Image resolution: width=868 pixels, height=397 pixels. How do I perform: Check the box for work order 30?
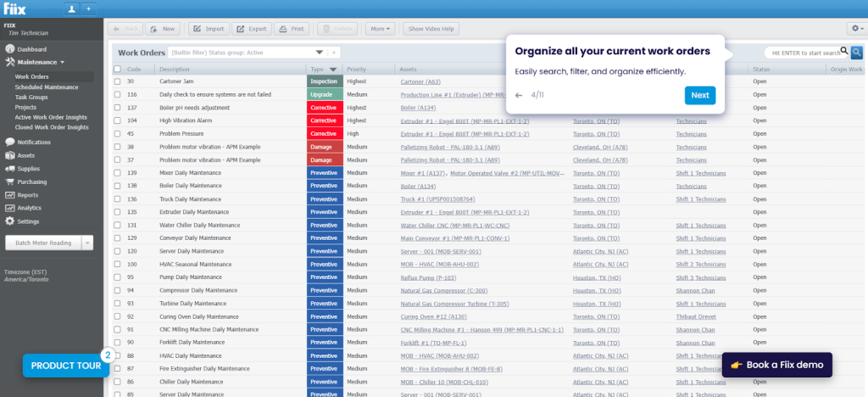tap(118, 81)
